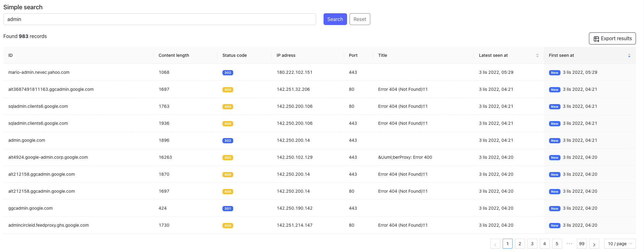This screenshot has height=252, width=644.
Task: Click the IP address 180.222.102.151 cell
Action: coord(294,73)
